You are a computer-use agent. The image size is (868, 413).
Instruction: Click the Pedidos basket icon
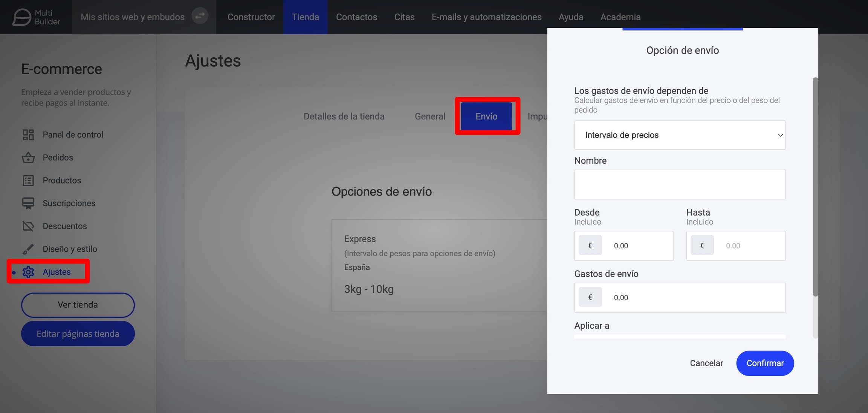click(28, 158)
